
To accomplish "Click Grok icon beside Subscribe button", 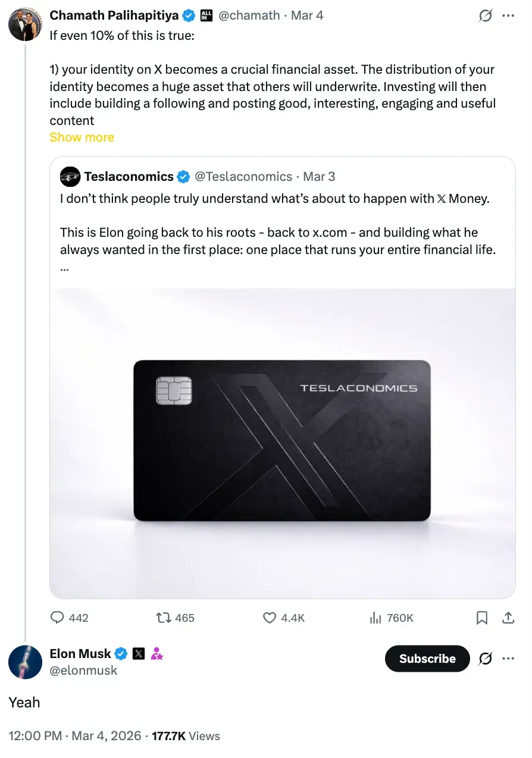I will [486, 658].
